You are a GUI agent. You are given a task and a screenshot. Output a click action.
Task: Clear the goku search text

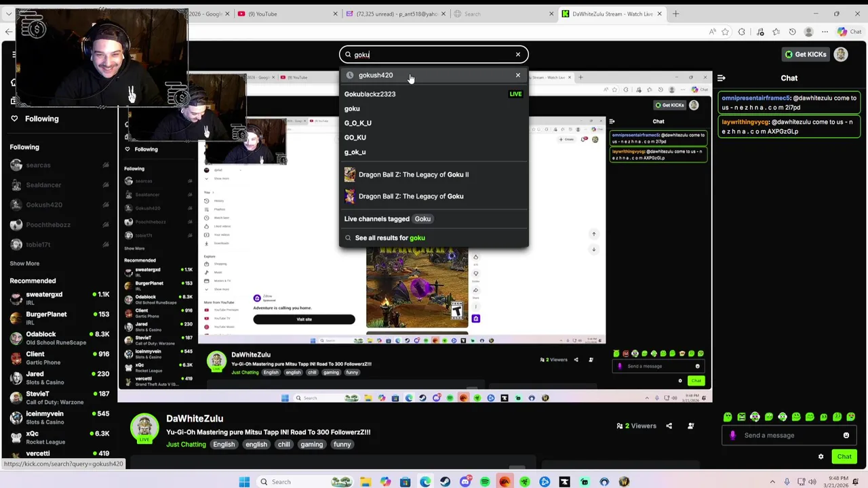(x=518, y=54)
